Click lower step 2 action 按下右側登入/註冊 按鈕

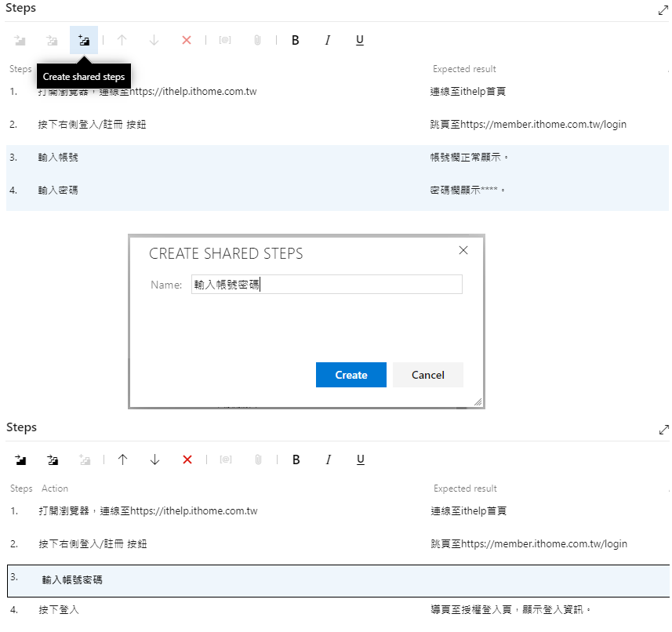93,543
